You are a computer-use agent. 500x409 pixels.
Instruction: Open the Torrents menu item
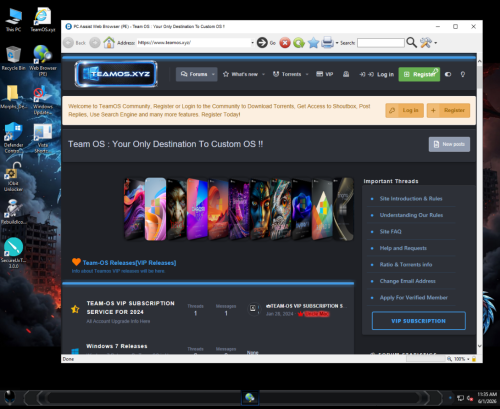coord(290,74)
